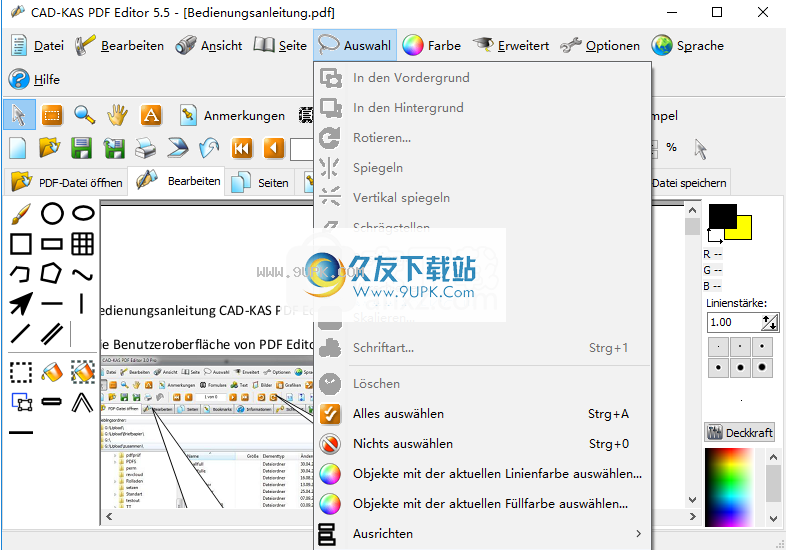The image size is (786, 550).
Task: Go to previous page orange arrow
Action: tap(274, 148)
